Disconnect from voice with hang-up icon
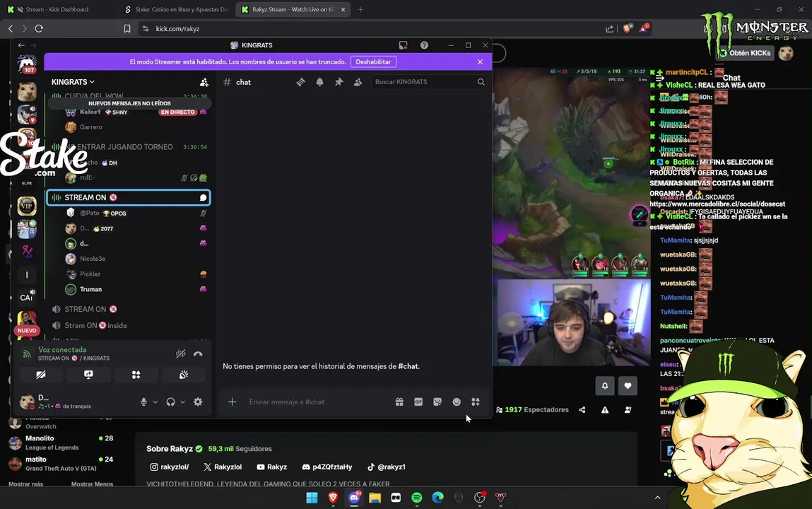Image resolution: width=812 pixels, height=509 pixels. (x=198, y=354)
